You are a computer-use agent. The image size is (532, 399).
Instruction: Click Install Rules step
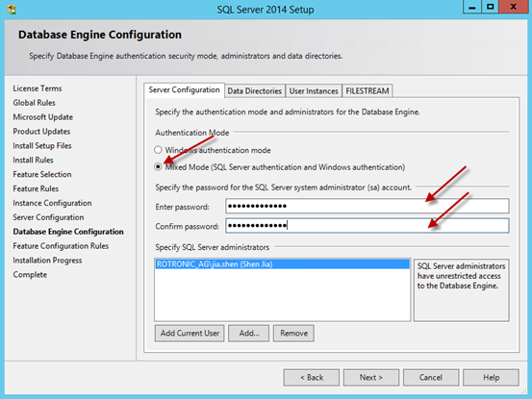[34, 160]
